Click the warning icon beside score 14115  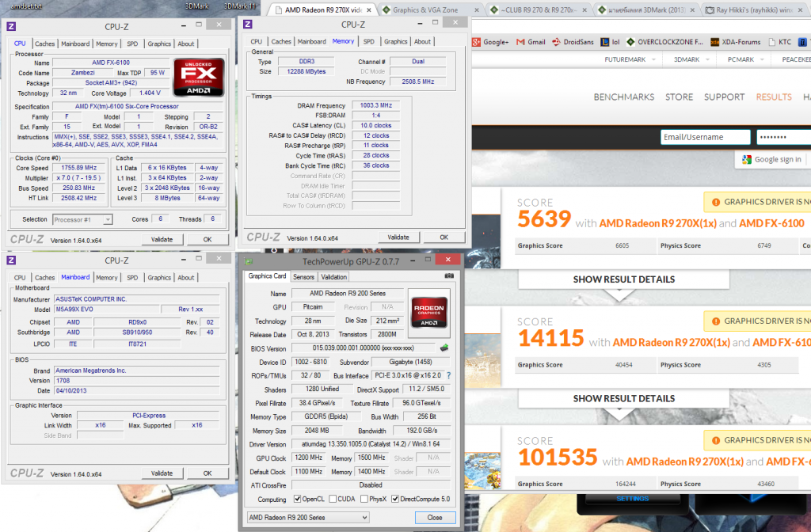716,321
